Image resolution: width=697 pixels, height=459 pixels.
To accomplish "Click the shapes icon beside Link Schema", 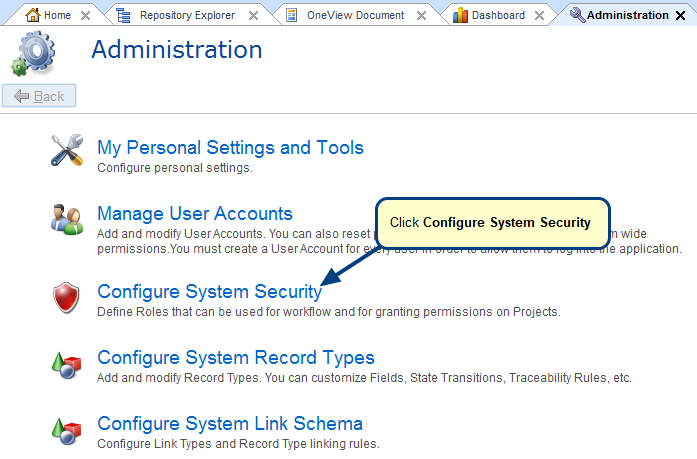I will tap(67, 431).
